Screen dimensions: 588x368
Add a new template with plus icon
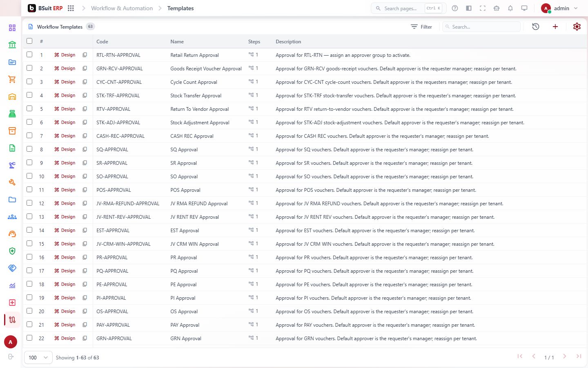(x=555, y=27)
